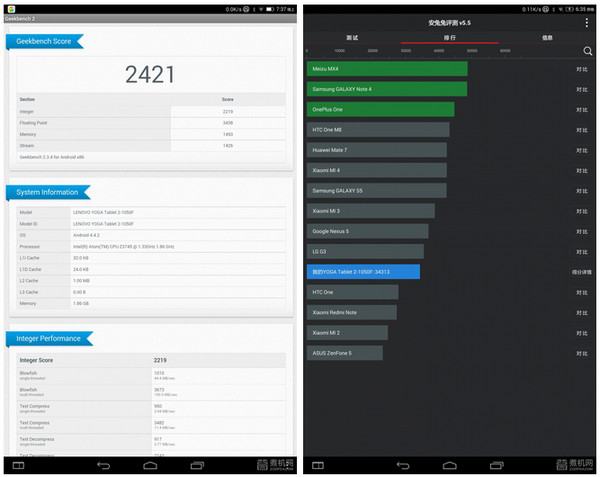Tap 对比 beside Xiaomi MI 4
Screen dimensions: 600x477
pyautogui.click(x=582, y=171)
